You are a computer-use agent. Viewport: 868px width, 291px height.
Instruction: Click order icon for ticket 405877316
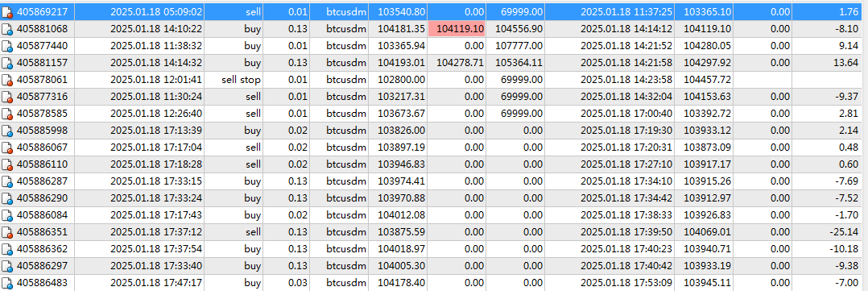[7, 97]
